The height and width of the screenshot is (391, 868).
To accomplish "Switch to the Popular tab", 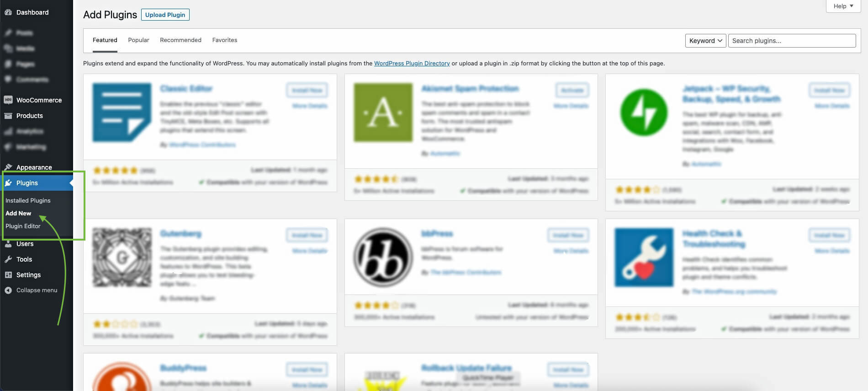I will point(139,40).
